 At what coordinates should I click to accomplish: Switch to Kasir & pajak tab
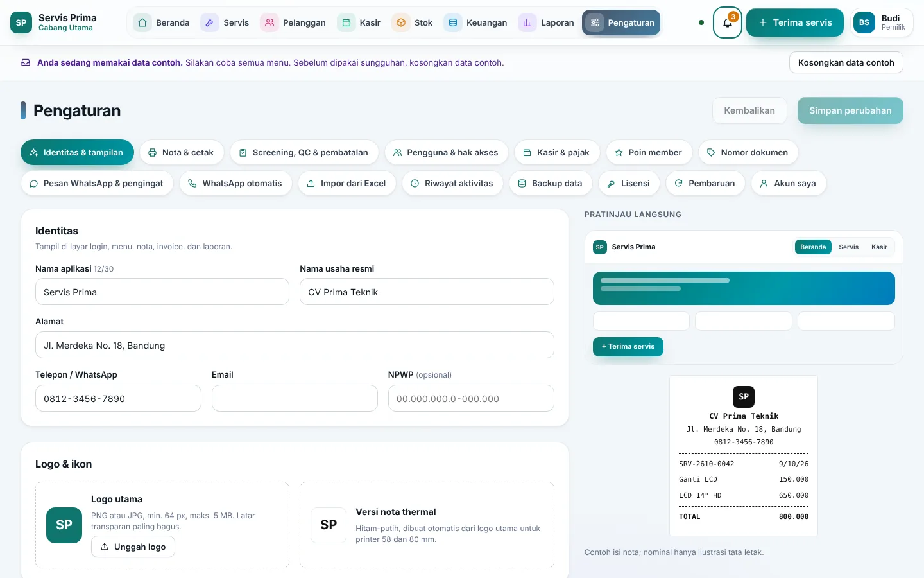557,152
